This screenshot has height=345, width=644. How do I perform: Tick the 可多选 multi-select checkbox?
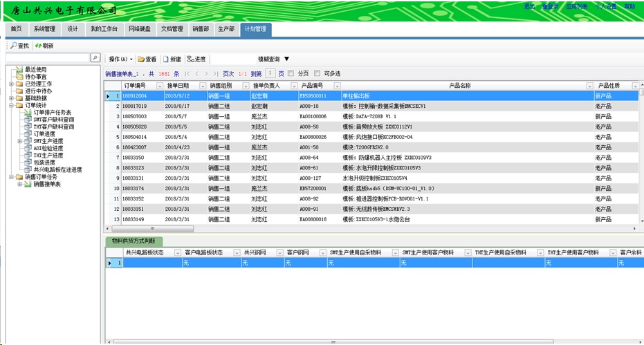pyautogui.click(x=318, y=73)
